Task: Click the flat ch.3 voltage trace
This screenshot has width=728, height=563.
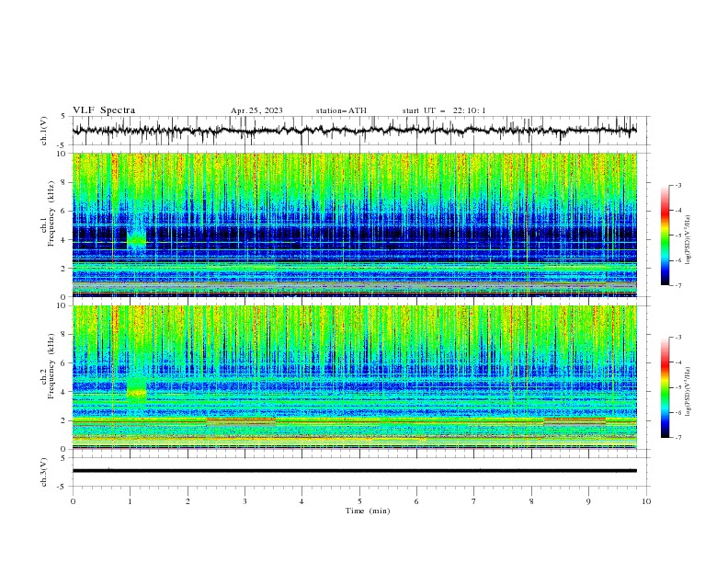Action: point(354,471)
